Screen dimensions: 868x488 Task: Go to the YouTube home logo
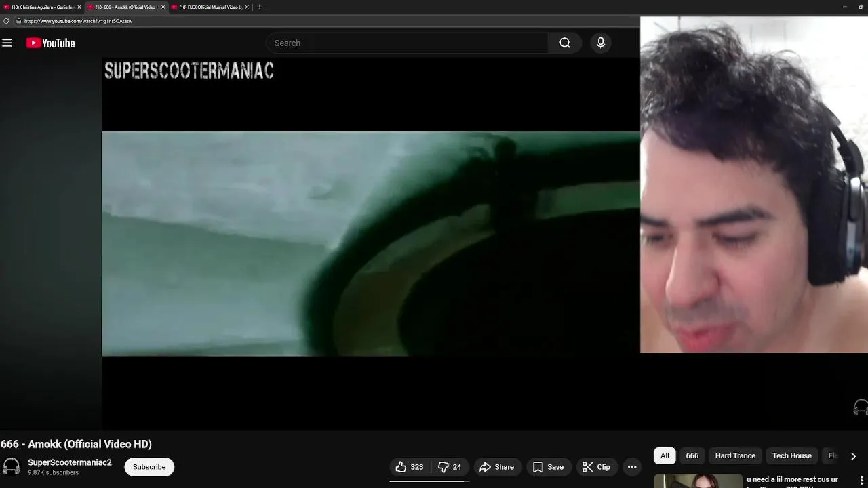[x=50, y=43]
